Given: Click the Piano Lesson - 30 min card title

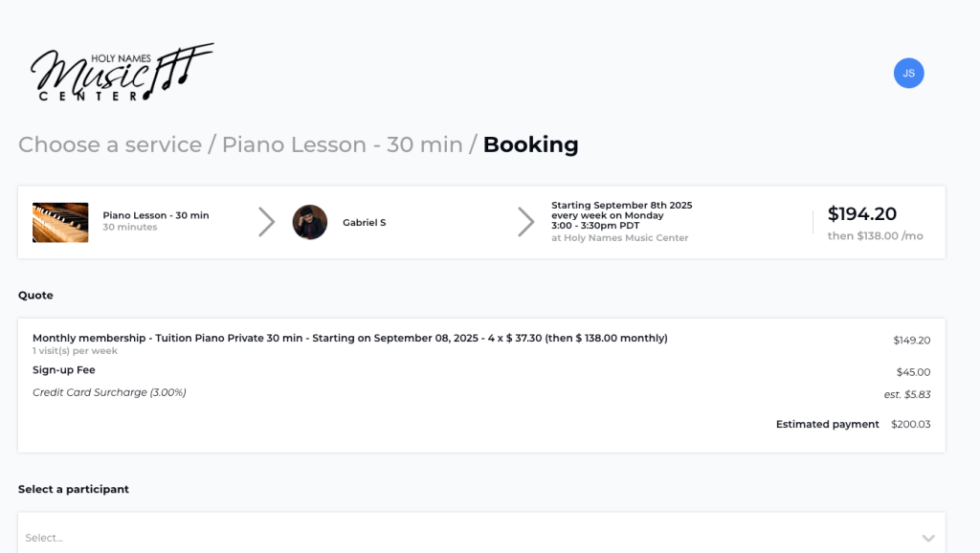Looking at the screenshot, I should click(155, 215).
